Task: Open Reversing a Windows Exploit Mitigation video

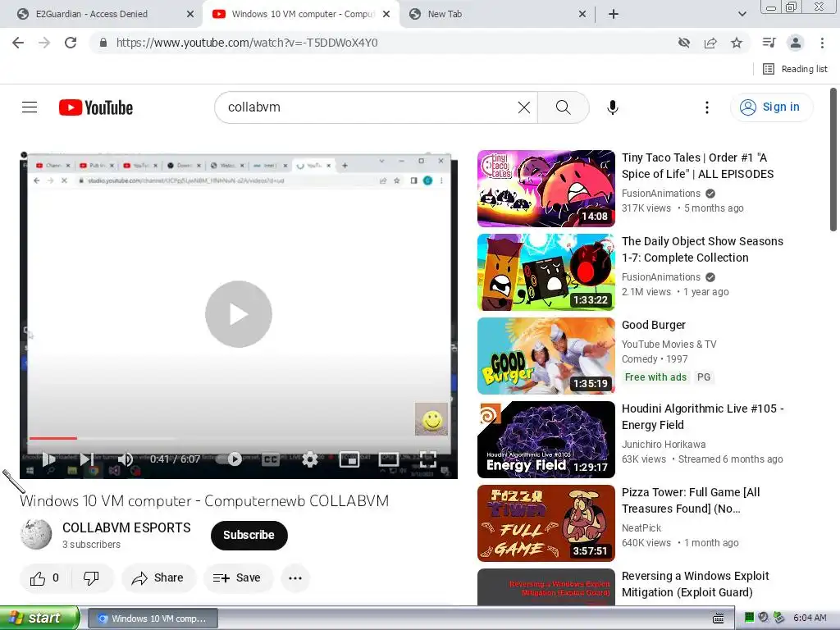Action: point(696,584)
